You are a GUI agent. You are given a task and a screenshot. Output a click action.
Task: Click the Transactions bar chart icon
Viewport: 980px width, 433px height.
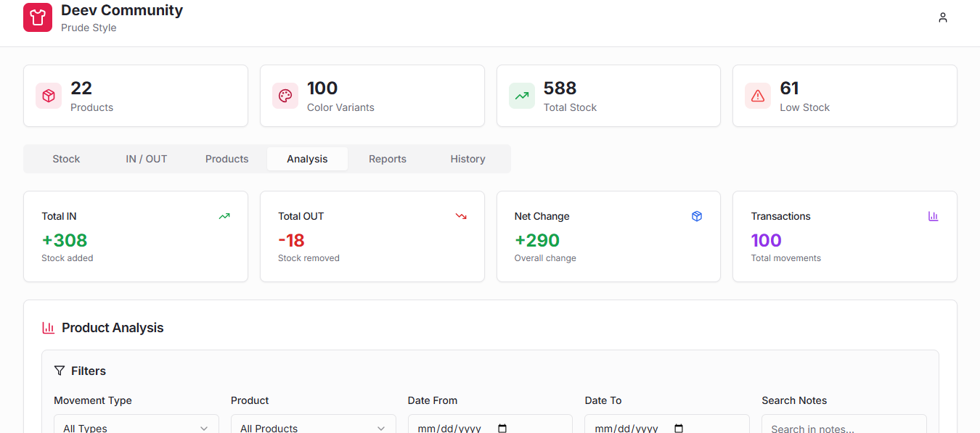933,216
